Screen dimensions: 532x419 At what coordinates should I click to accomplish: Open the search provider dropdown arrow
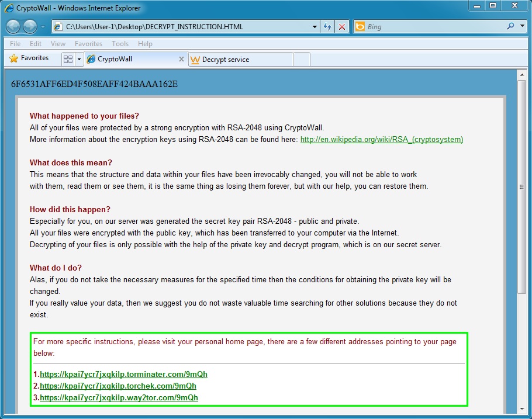[522, 26]
